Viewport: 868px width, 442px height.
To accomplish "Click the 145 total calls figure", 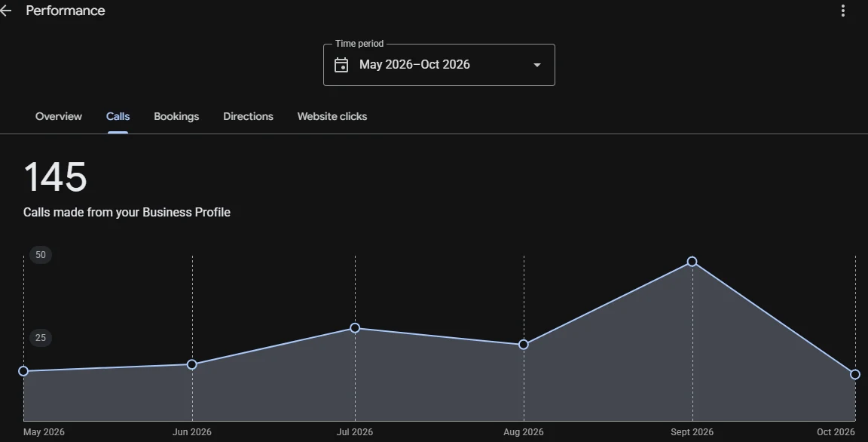I will pyautogui.click(x=55, y=177).
